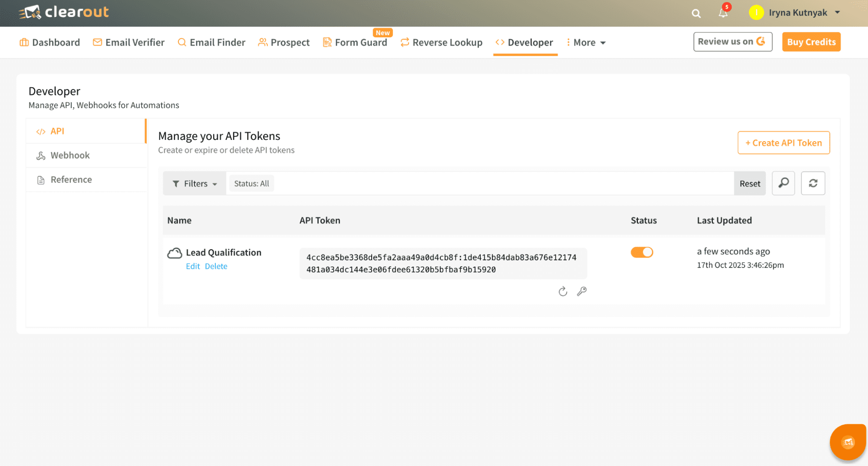Open the Reference section
The height and width of the screenshot is (466, 868).
click(71, 180)
